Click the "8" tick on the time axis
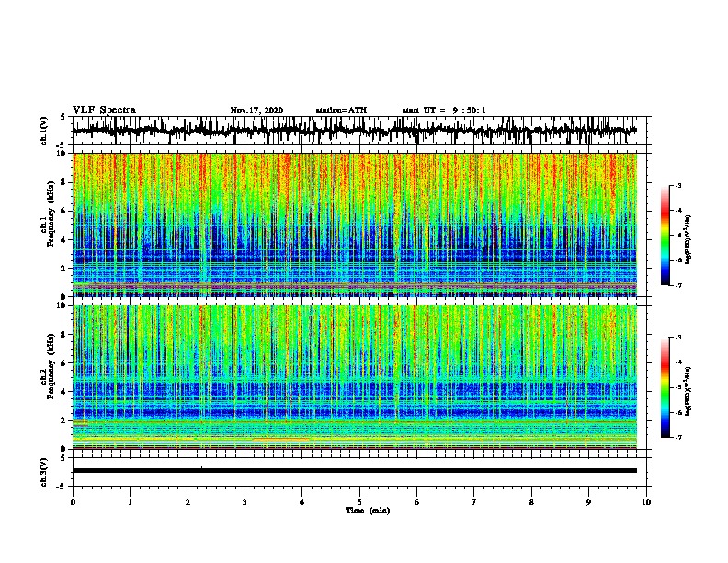Screen dimensions: 728x563 click(x=531, y=502)
